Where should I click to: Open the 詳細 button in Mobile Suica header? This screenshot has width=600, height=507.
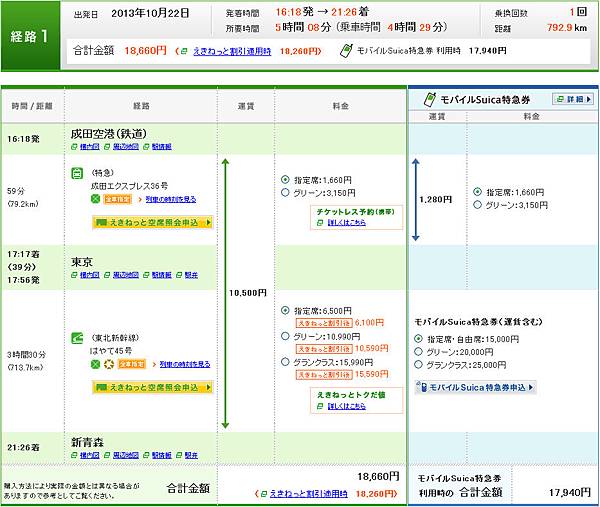573,99
